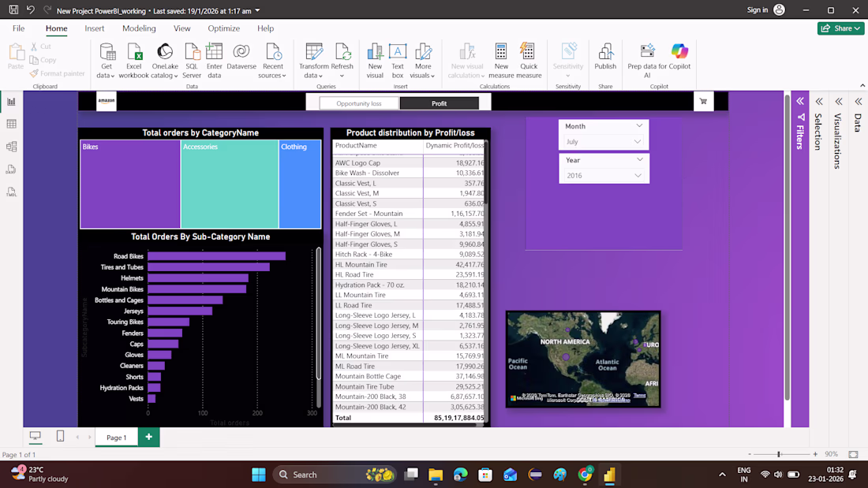
Task: Expand the Filters pane
Action: click(x=800, y=101)
